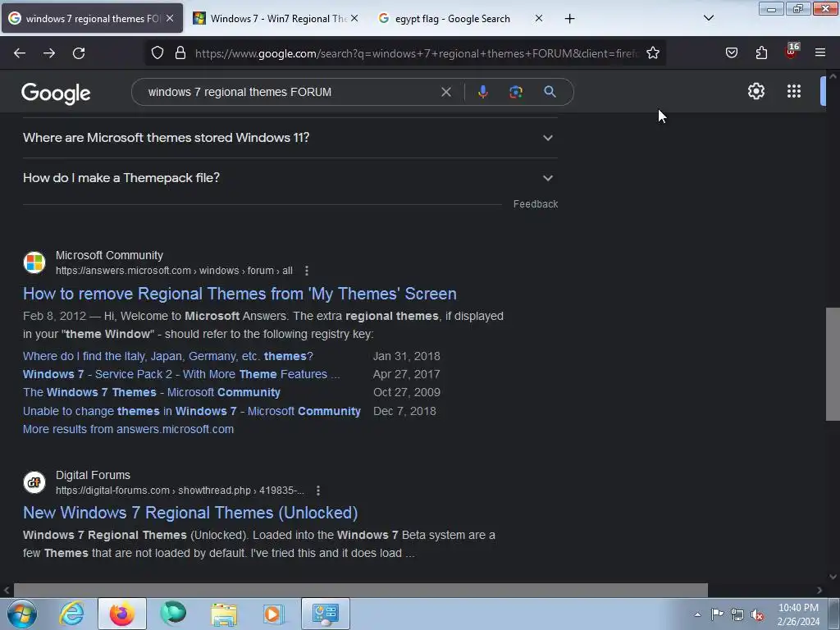Open 'New Windows 7 Regional Themes (Unlocked)' result
Screen dimensions: 840x630
coord(190,513)
